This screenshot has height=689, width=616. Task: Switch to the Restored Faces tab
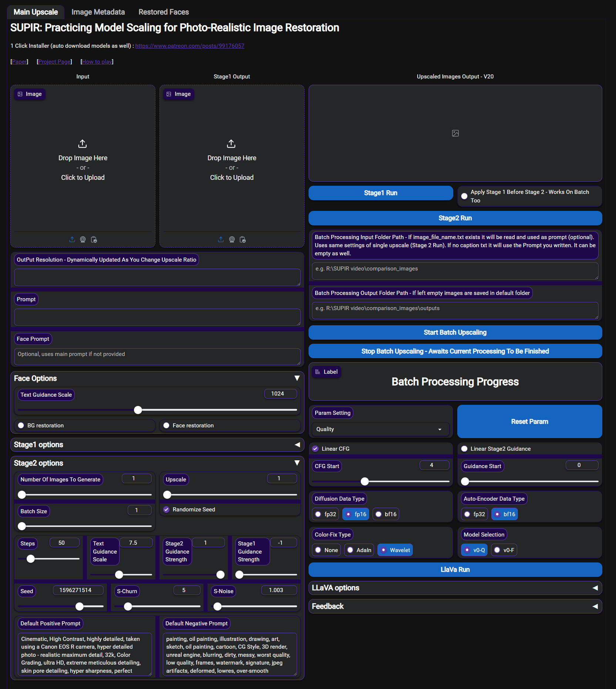click(x=164, y=12)
